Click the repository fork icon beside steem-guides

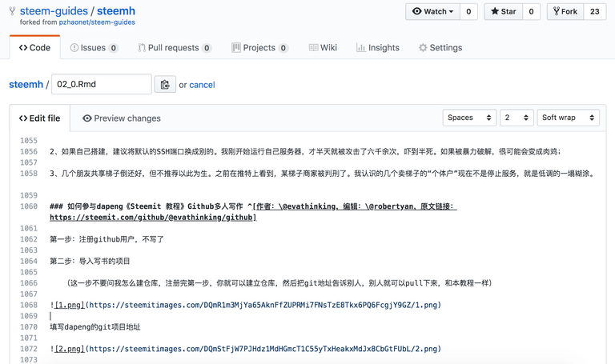[x=13, y=11]
